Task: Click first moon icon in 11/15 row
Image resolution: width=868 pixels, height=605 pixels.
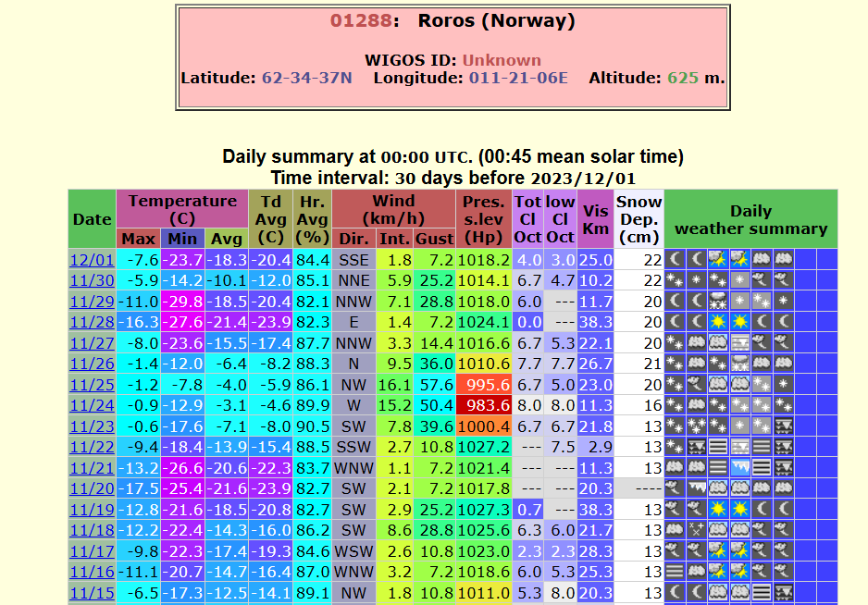Action: 675,593
